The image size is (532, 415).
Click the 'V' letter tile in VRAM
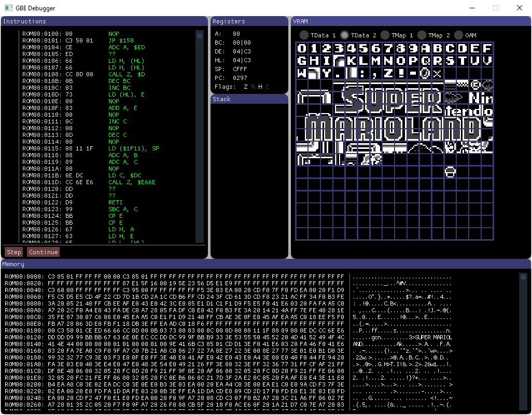tap(487, 61)
